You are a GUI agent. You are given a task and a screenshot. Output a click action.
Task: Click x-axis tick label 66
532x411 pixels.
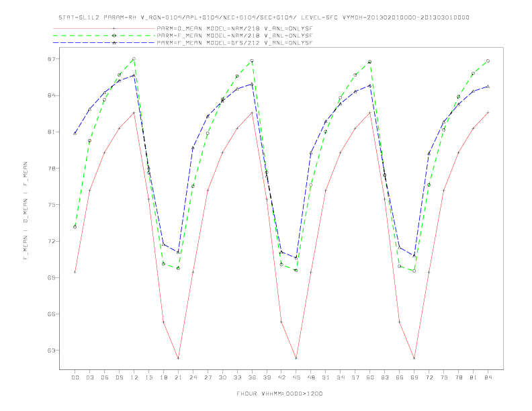[400, 377]
